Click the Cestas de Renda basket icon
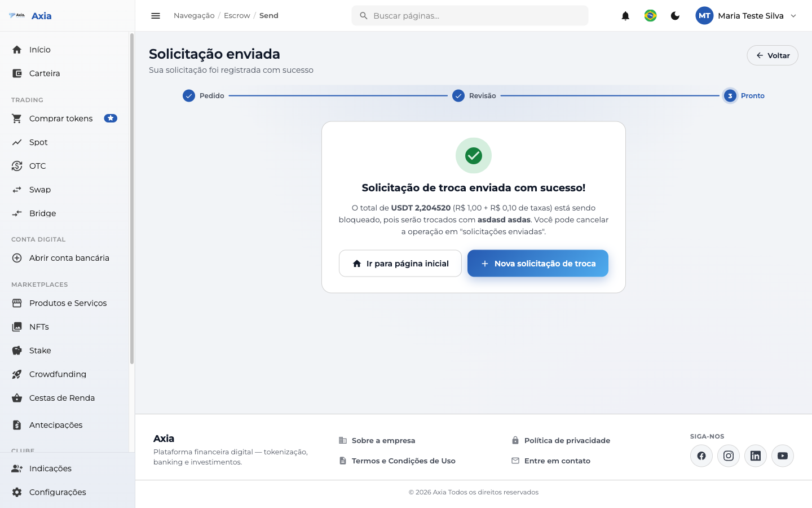812x508 pixels. coord(17,398)
